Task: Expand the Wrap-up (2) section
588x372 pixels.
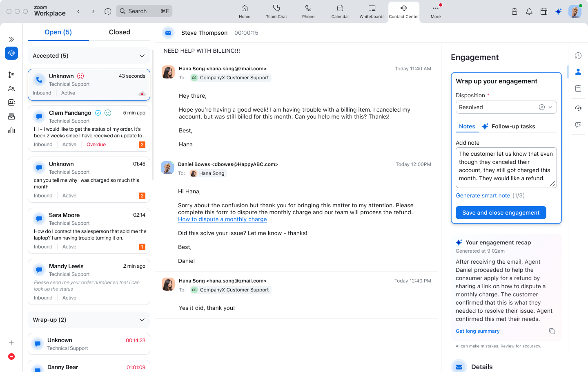Action: 142,320
